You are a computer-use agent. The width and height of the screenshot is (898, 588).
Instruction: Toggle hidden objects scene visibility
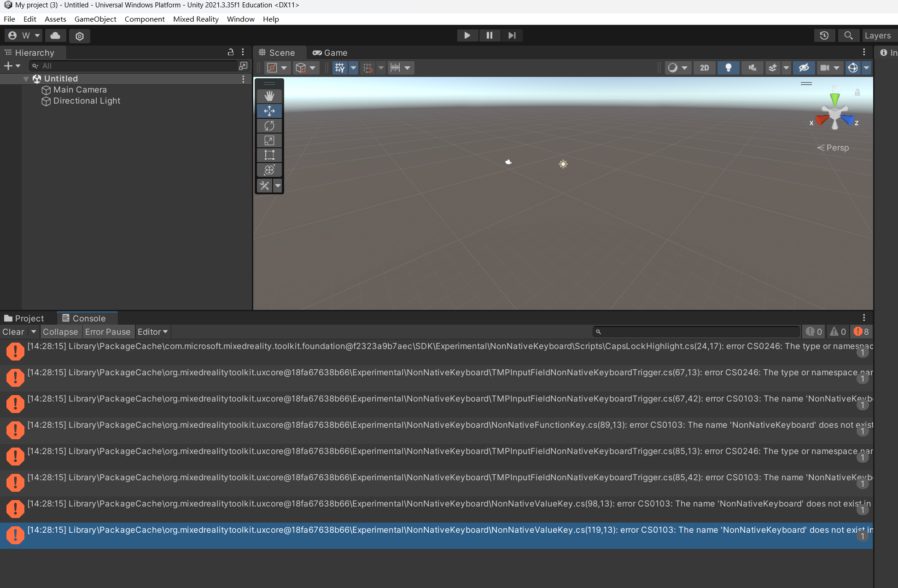tap(804, 68)
